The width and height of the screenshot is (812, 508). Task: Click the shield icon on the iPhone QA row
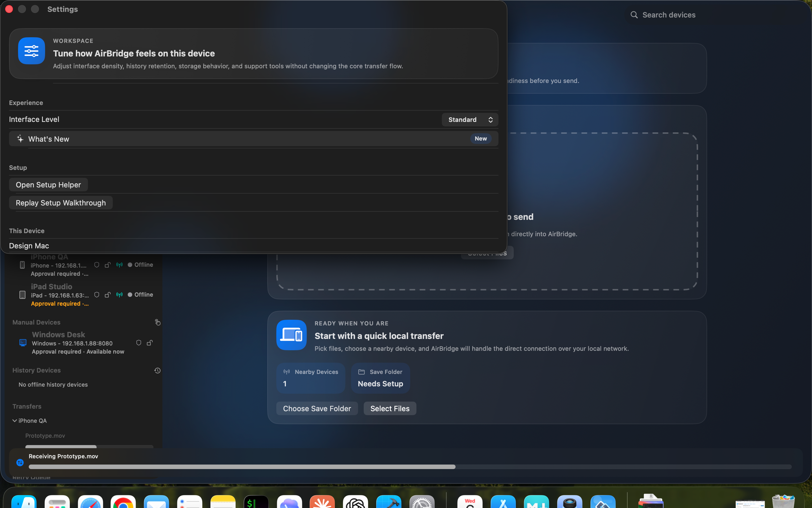[x=97, y=265]
